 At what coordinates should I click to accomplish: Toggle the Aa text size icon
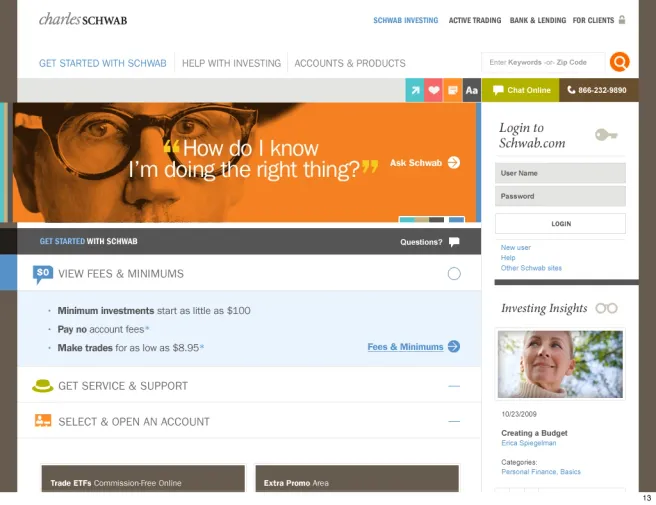(x=472, y=90)
